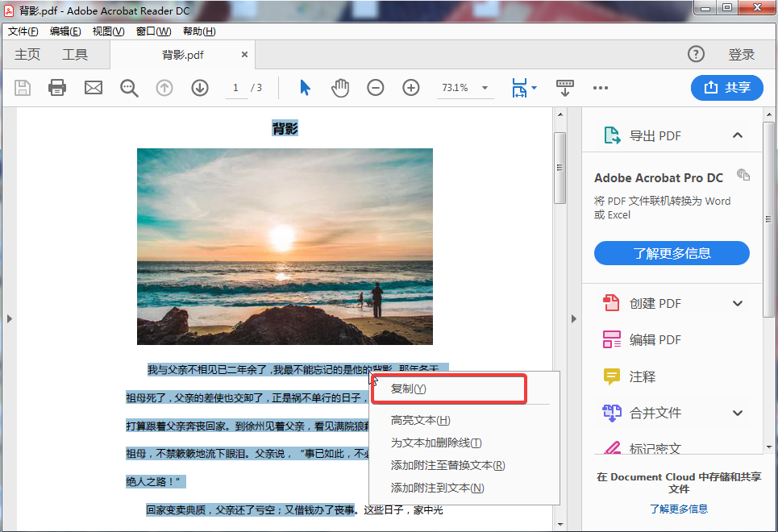The width and height of the screenshot is (778, 532).
Task: Click the more tools ellipsis icon
Action: pyautogui.click(x=601, y=87)
